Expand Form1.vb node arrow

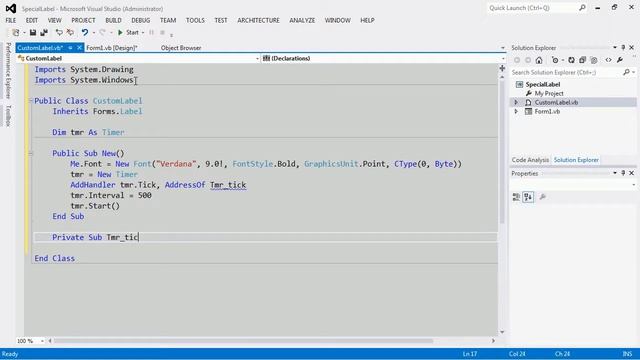point(516,111)
